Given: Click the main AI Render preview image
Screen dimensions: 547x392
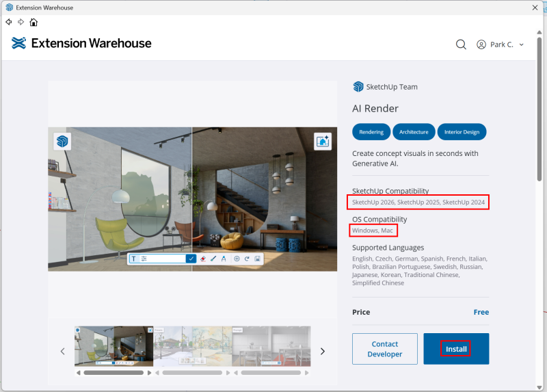Looking at the screenshot, I should point(193,199).
